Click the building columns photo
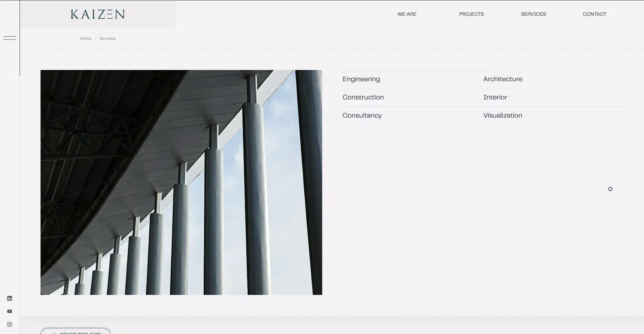 point(181,182)
